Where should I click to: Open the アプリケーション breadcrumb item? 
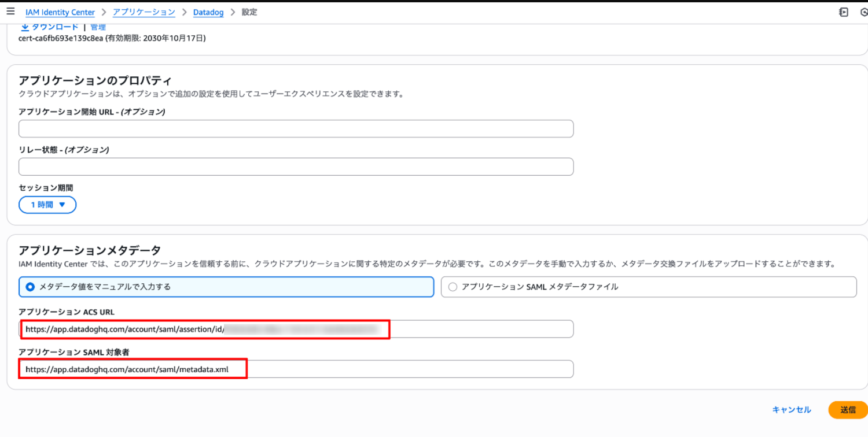pyautogui.click(x=144, y=12)
